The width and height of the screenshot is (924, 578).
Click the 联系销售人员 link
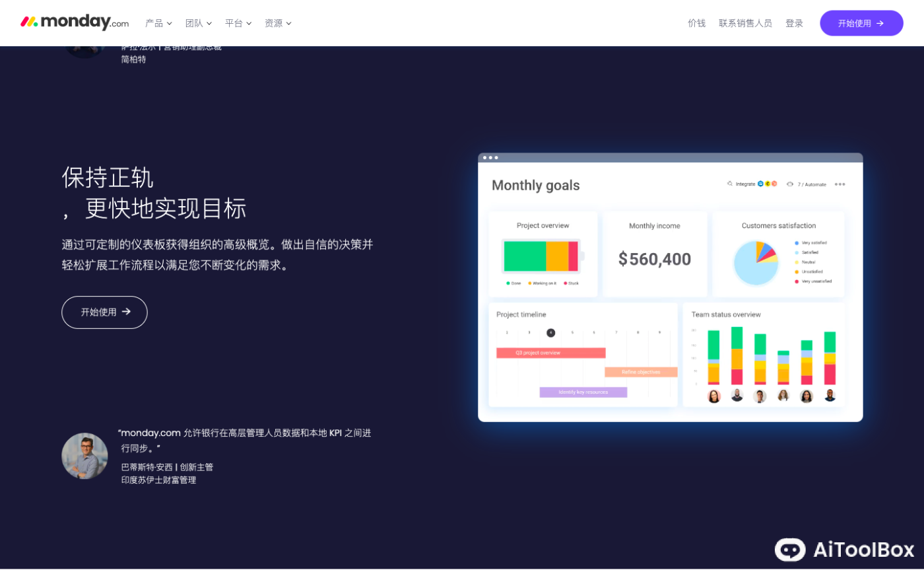point(745,23)
